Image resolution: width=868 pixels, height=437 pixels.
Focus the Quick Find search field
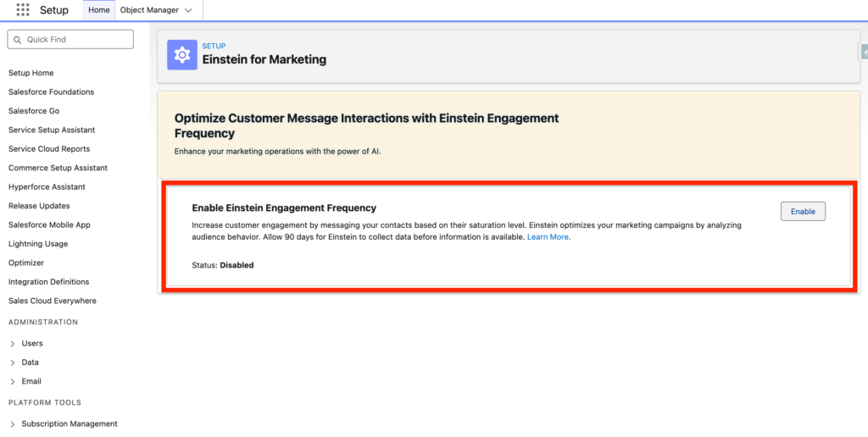click(76, 40)
